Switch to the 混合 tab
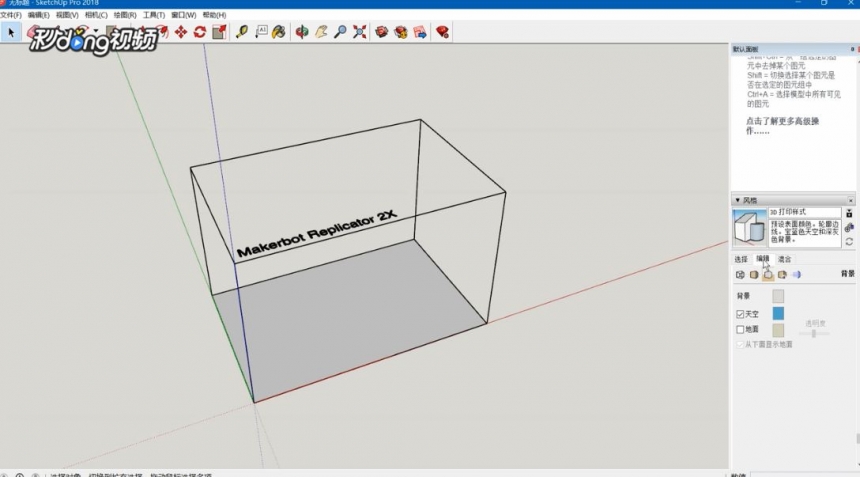The image size is (860, 477). click(785, 259)
